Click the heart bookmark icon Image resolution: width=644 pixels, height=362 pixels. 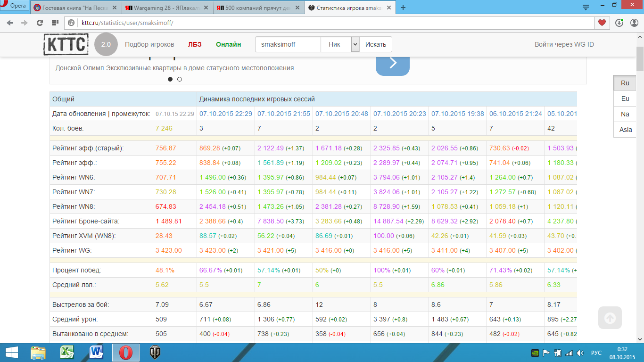(602, 23)
